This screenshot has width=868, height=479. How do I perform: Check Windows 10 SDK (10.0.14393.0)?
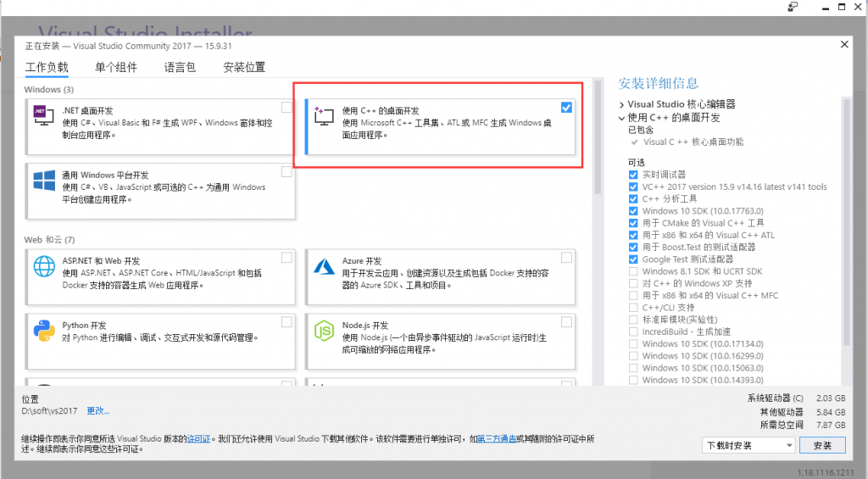[633, 380]
